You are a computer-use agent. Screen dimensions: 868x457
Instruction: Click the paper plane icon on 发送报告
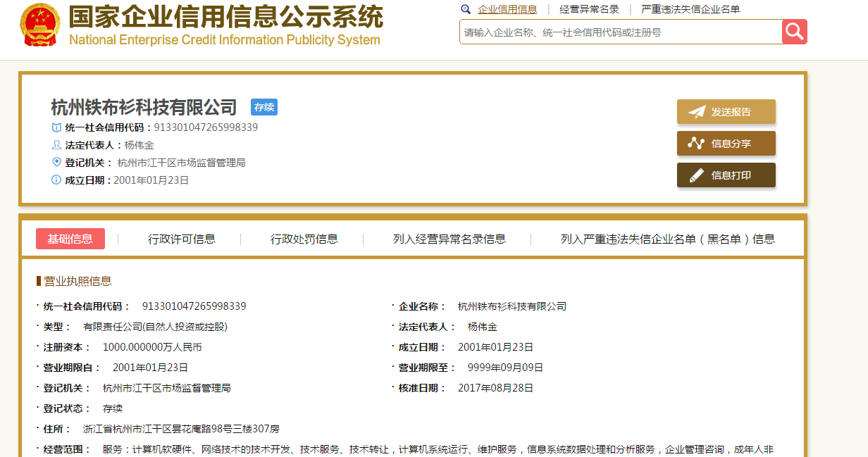(x=697, y=112)
